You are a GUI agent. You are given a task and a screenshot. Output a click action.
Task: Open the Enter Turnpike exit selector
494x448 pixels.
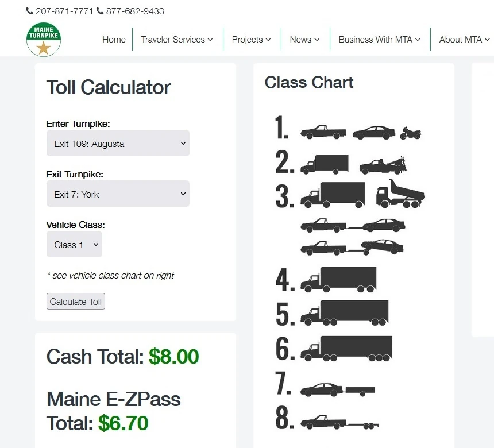pos(118,143)
